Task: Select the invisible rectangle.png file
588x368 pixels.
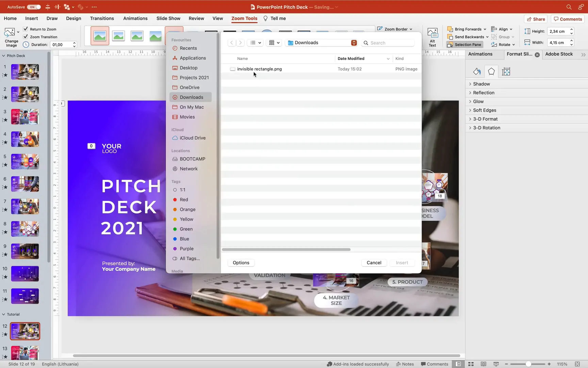Action: 259,69
